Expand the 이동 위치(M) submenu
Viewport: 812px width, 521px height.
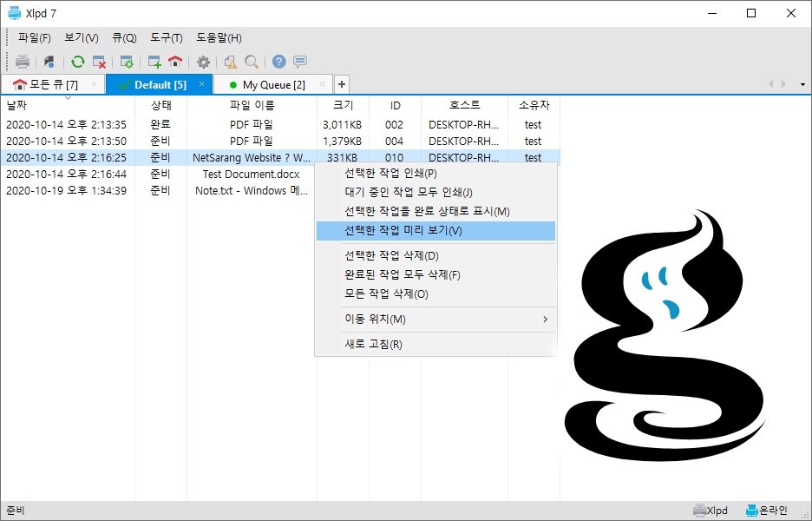pyautogui.click(x=435, y=319)
